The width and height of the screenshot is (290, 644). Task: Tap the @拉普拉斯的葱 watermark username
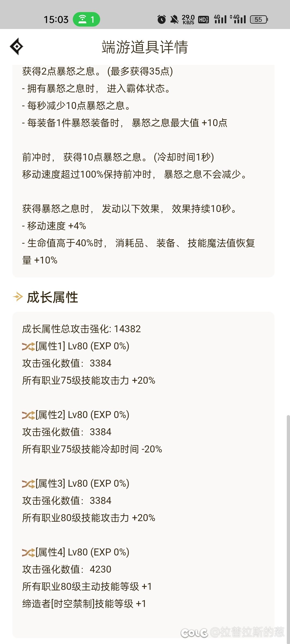[x=247, y=632]
